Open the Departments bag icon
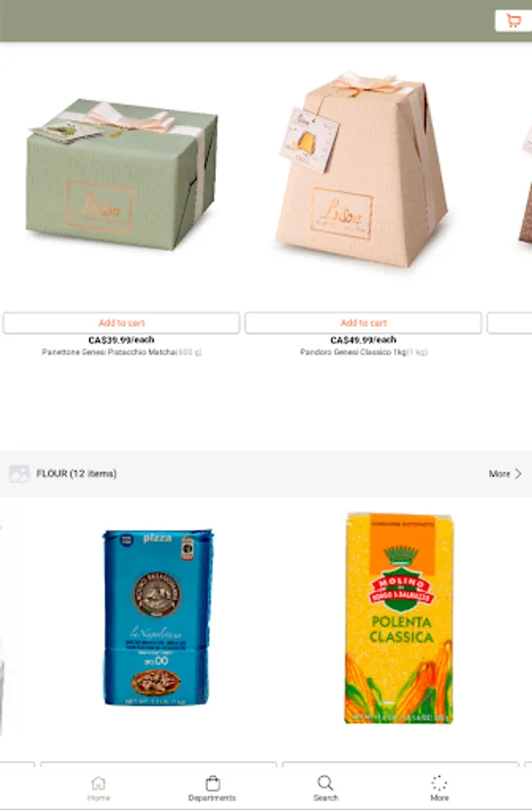 [x=212, y=783]
